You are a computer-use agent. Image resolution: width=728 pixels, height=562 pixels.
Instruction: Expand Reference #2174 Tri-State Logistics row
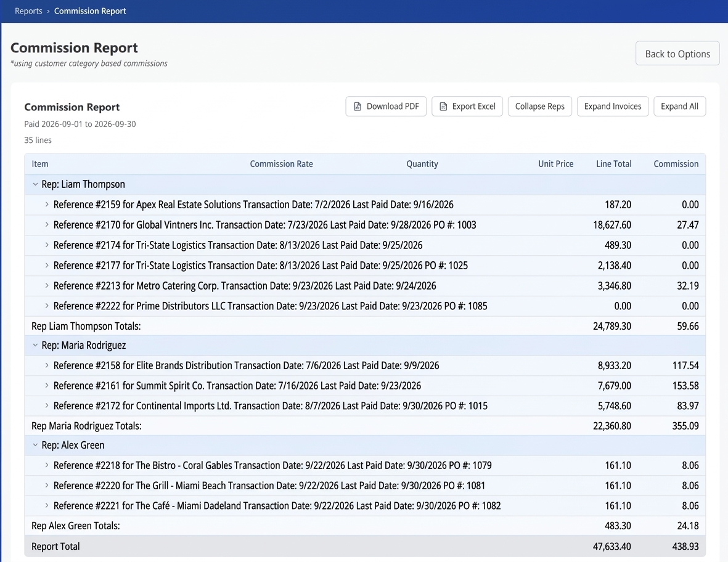(47, 245)
